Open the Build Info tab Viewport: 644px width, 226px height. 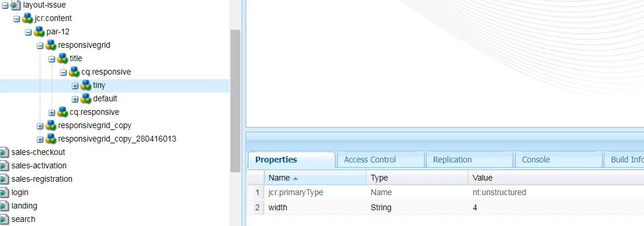pos(624,160)
